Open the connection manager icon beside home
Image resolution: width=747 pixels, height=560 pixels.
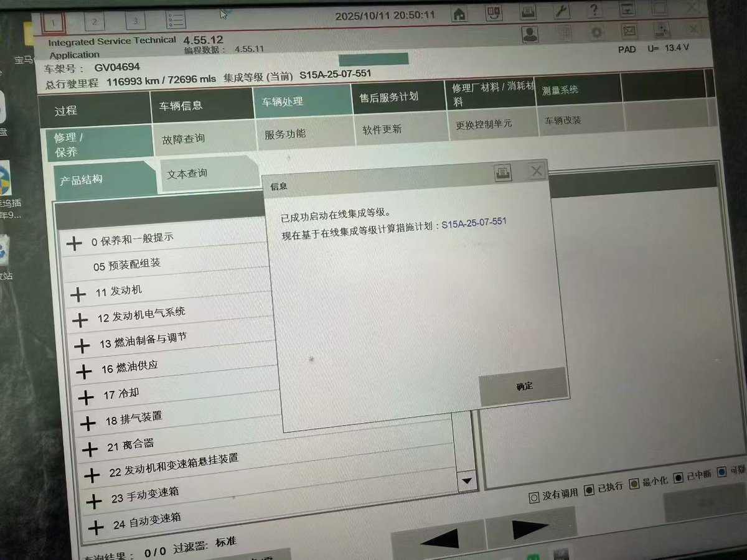pyautogui.click(x=494, y=12)
